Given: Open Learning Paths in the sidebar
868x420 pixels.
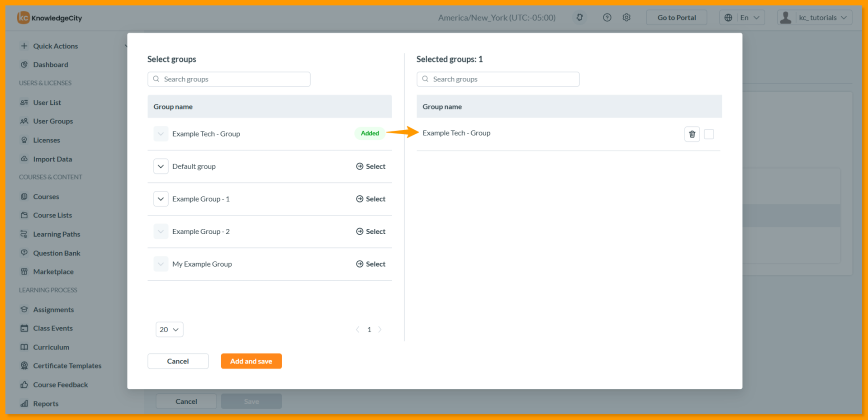Looking at the screenshot, I should pos(56,234).
